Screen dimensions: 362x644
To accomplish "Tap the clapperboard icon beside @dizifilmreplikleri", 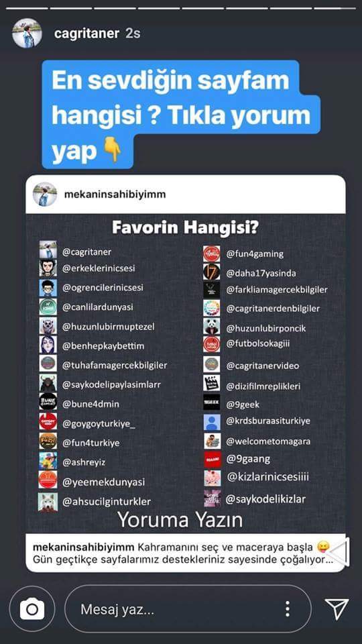I will (x=212, y=383).
